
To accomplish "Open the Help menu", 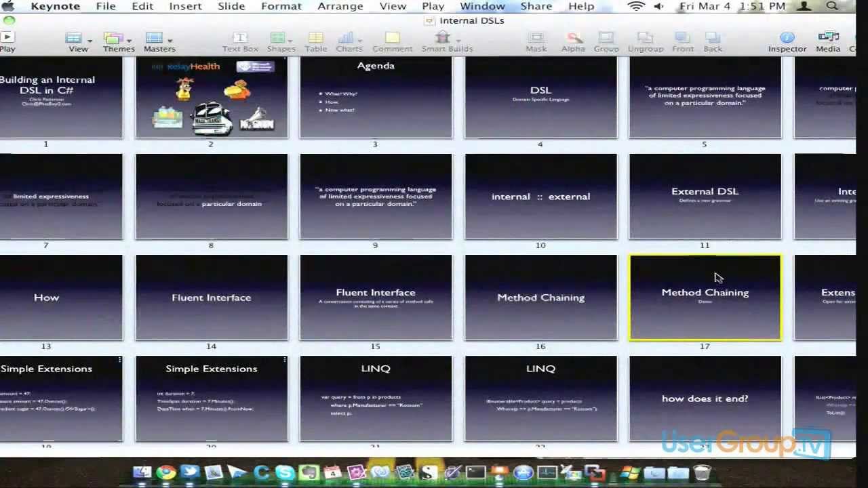I will [581, 6].
